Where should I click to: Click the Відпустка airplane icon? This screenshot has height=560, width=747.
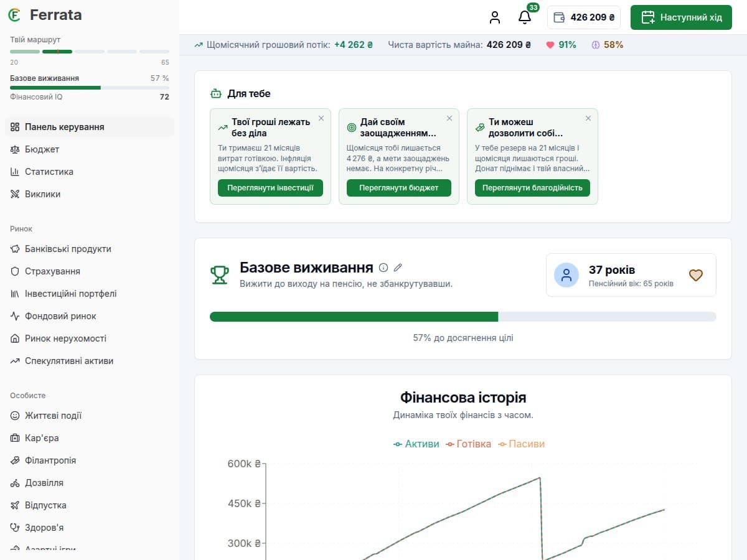tap(16, 505)
